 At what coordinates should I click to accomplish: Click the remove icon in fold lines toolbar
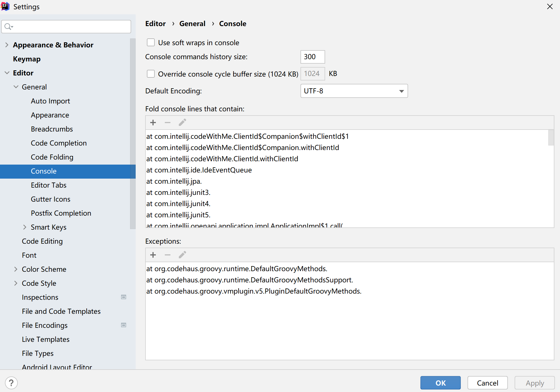(168, 123)
